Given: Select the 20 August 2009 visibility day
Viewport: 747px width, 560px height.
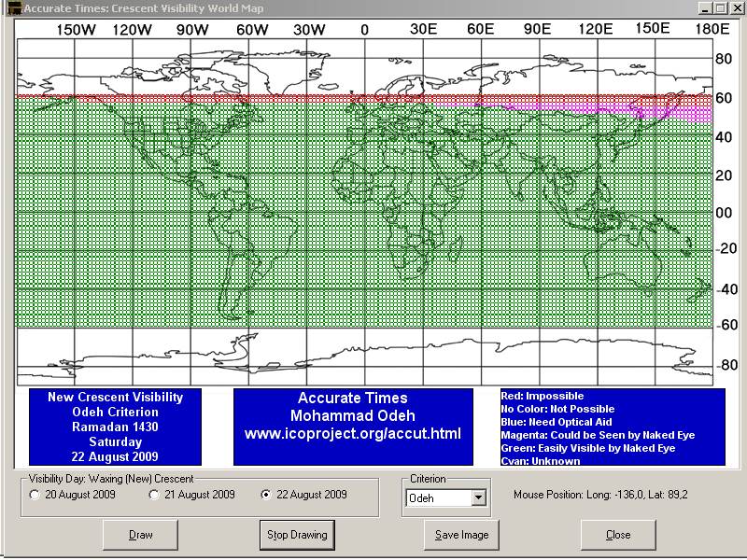Looking at the screenshot, I should pyautogui.click(x=35, y=495).
